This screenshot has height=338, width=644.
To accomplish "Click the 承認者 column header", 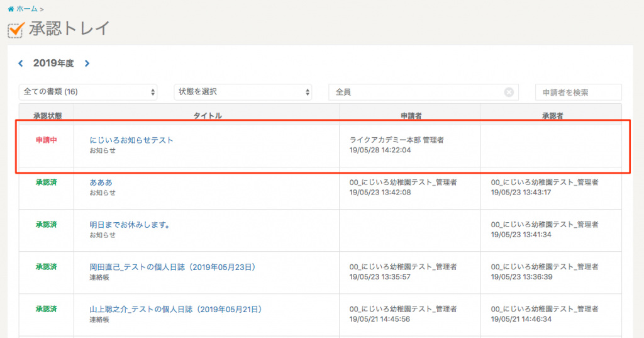I will [552, 116].
